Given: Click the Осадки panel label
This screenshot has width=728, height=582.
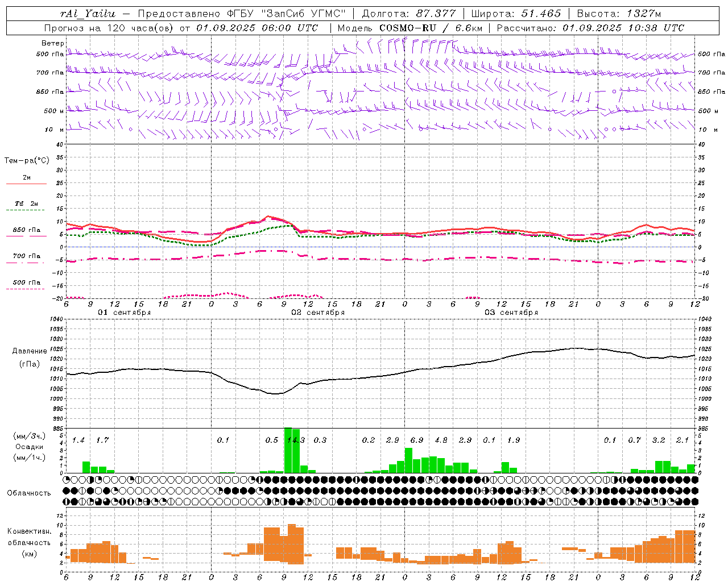Looking at the screenshot, I should (x=29, y=447).
